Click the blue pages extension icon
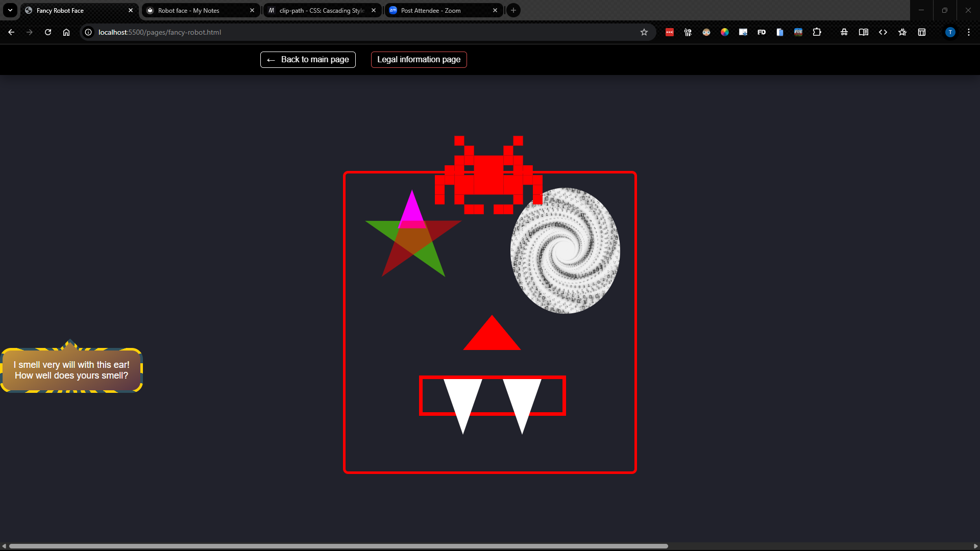Image resolution: width=980 pixels, height=551 pixels. click(x=780, y=32)
